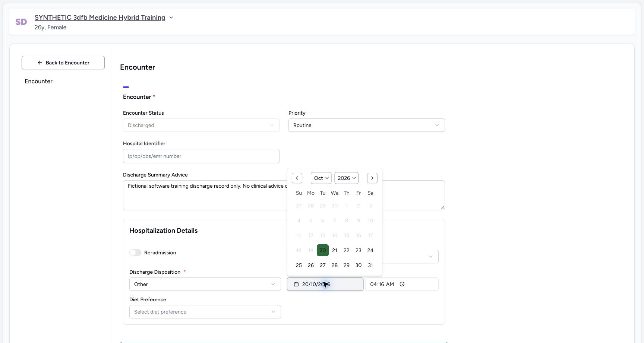Open Discharge Disposition dropdown showing Other
The image size is (644, 343).
pyautogui.click(x=205, y=284)
